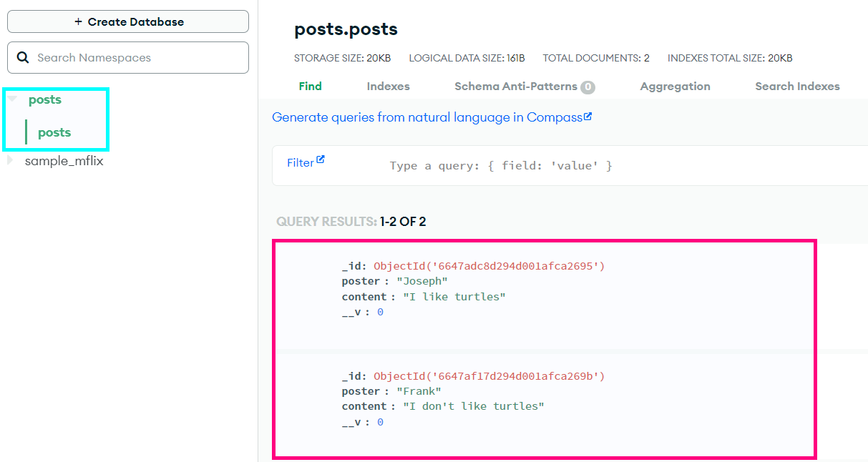The width and height of the screenshot is (868, 462).
Task: Click poster value "Frank"
Action: pos(419,391)
